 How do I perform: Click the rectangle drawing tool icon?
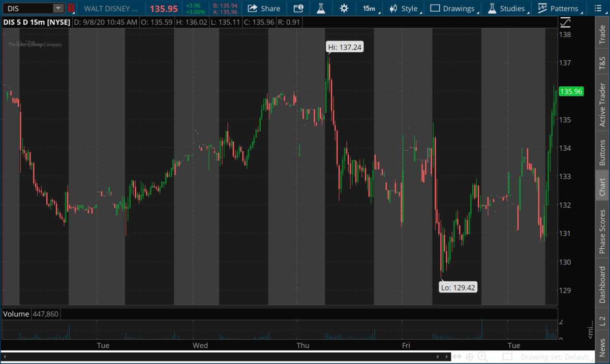pyautogui.click(x=507, y=357)
